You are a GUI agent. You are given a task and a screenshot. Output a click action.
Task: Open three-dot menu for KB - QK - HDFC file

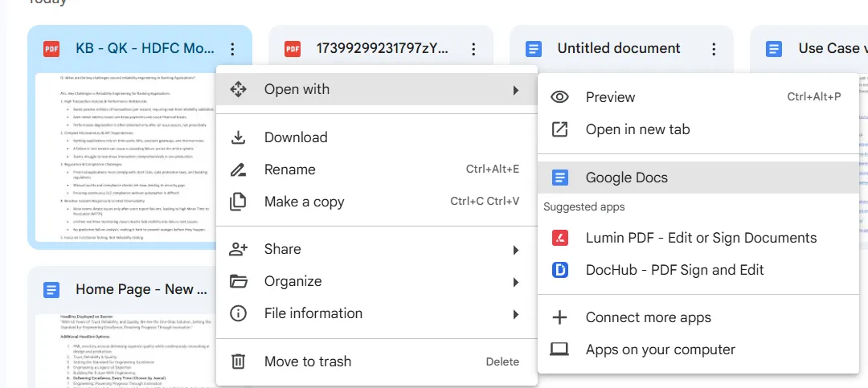click(232, 49)
